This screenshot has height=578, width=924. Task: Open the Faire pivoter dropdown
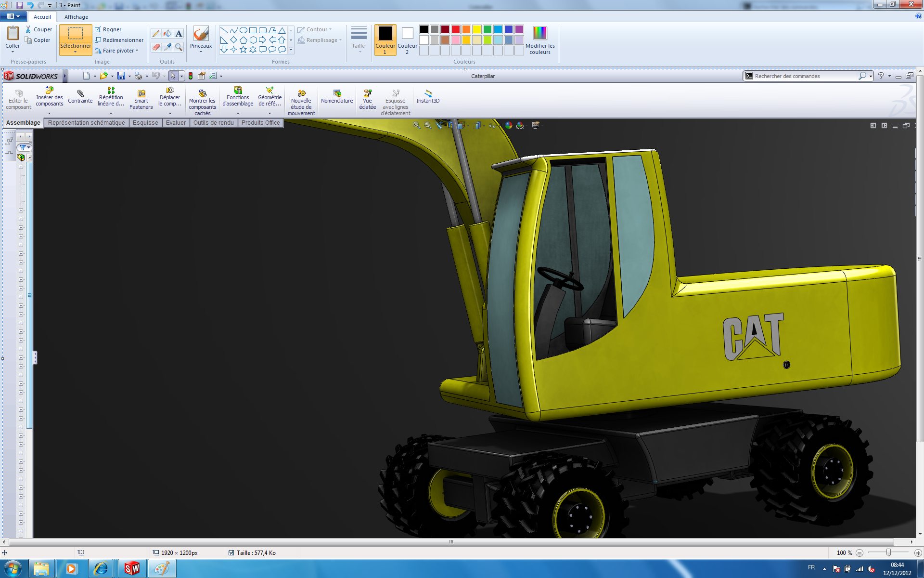(116, 51)
